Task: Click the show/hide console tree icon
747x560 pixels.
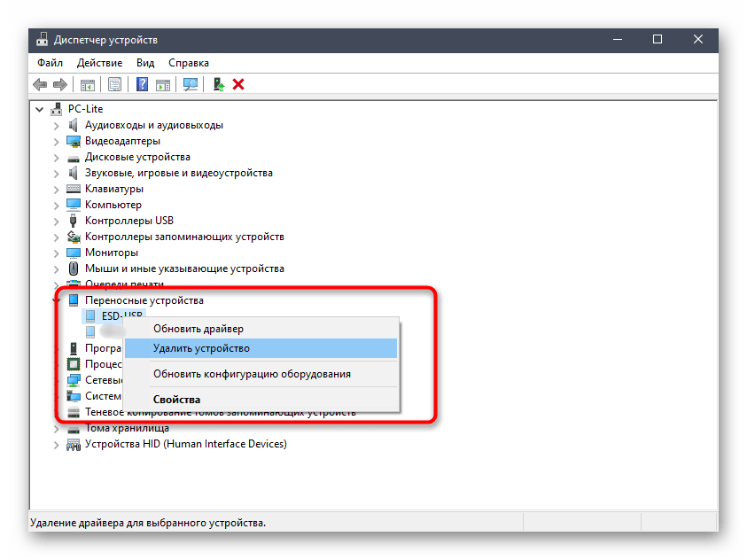Action: click(x=88, y=85)
